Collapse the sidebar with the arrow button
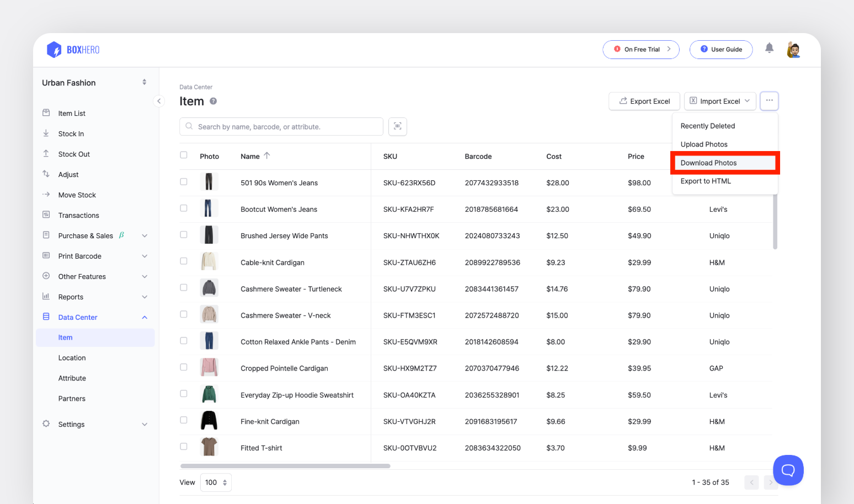Viewport: 854px width, 504px height. [159, 101]
